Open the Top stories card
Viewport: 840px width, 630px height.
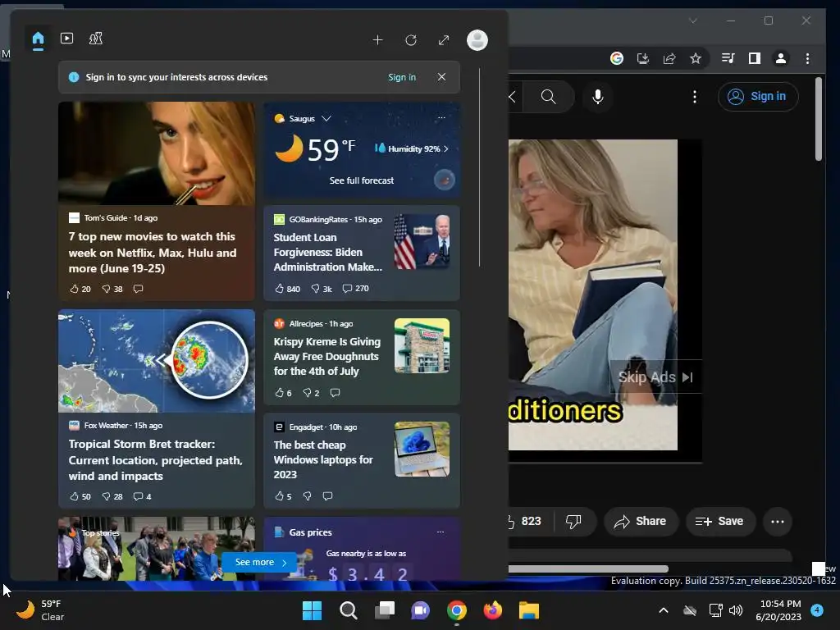click(157, 549)
